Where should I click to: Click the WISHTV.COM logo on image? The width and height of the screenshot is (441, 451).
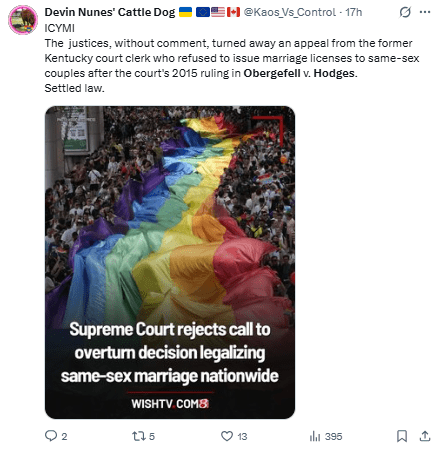[170, 404]
